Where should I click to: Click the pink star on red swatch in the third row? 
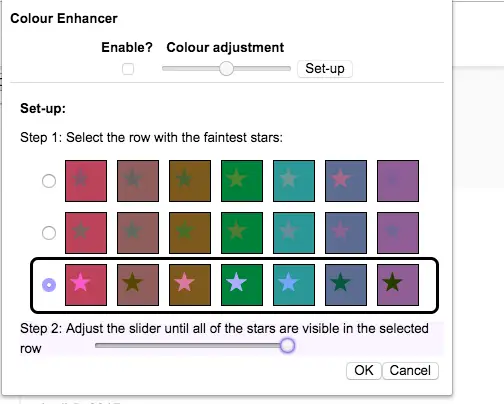pos(86,285)
